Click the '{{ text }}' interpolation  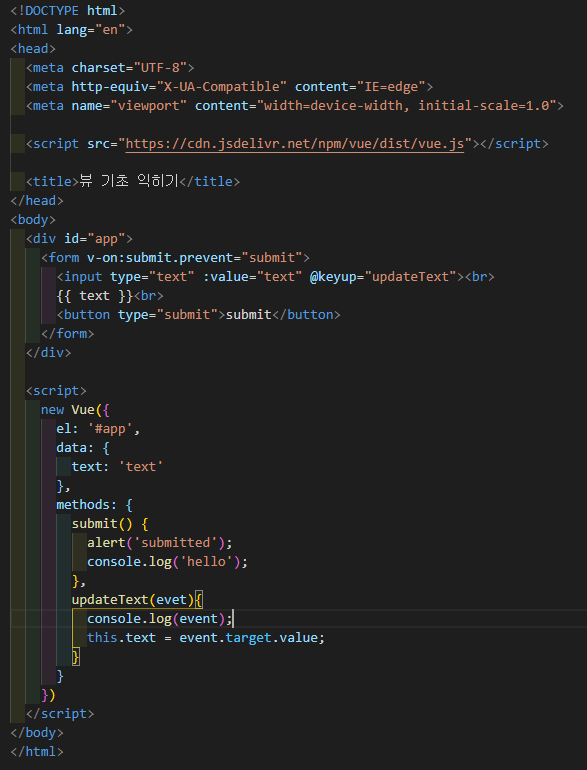pyautogui.click(x=94, y=296)
